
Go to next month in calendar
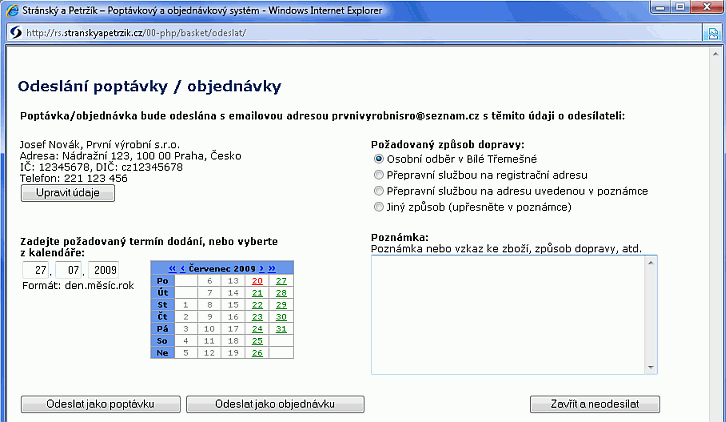pos(261,268)
